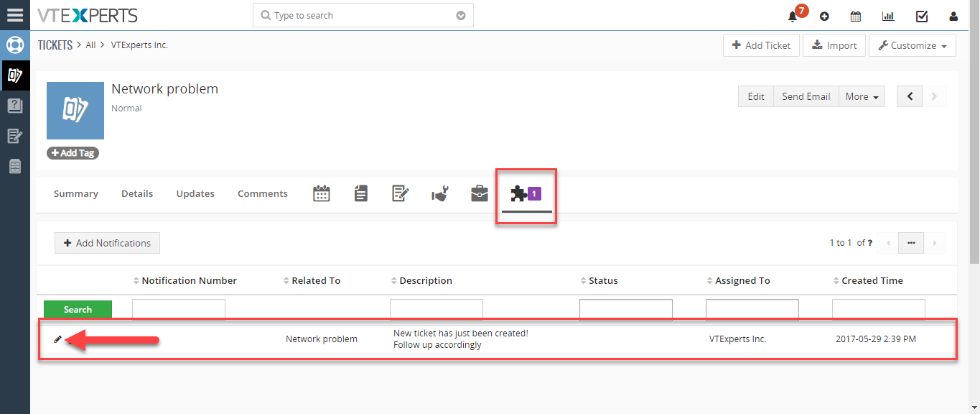980x414 pixels.
Task: Click the Network problem cell in Related To
Action: 322,339
